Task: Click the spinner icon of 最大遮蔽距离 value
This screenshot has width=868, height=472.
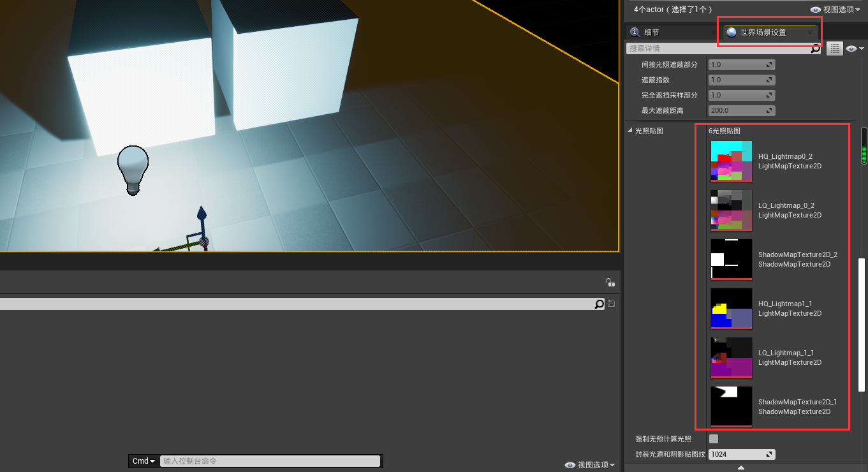Action: 769,111
